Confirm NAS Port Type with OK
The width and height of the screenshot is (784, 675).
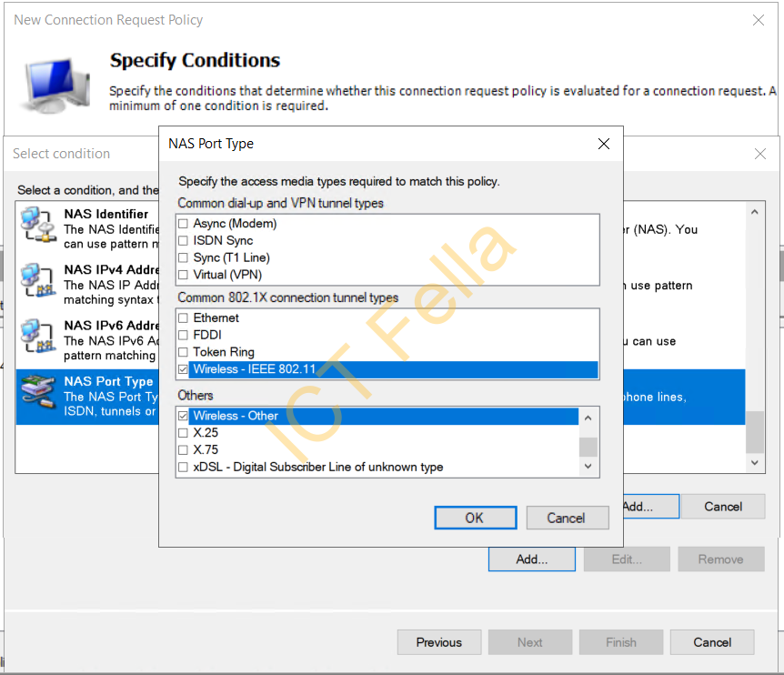476,518
